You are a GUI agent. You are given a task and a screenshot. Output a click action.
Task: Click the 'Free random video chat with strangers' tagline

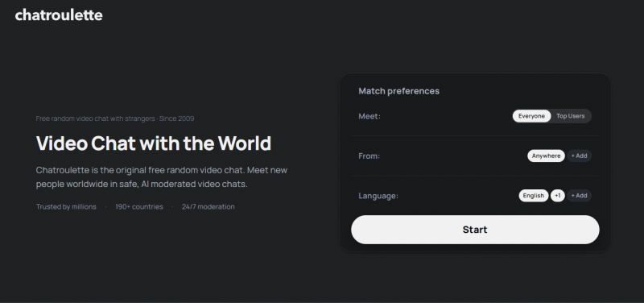click(115, 118)
